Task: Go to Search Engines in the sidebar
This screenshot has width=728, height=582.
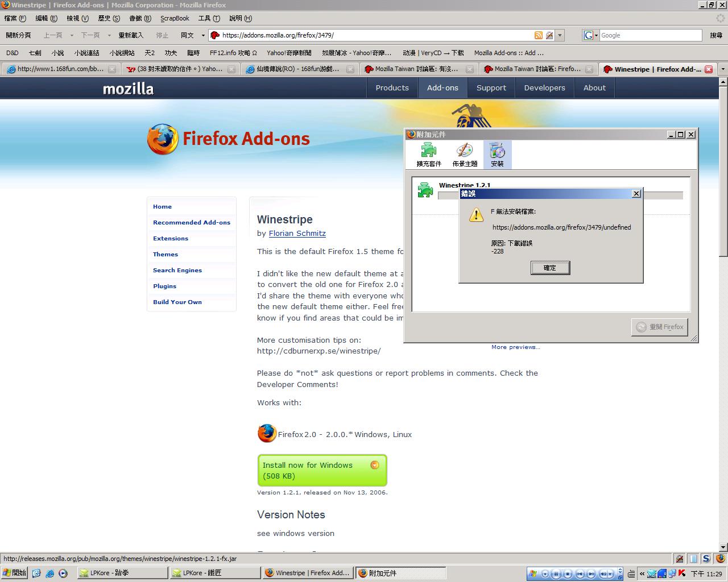Action: pos(177,270)
